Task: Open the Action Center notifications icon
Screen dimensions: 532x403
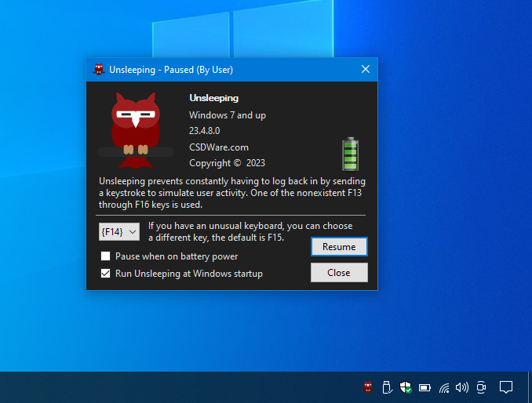Action: tap(505, 387)
